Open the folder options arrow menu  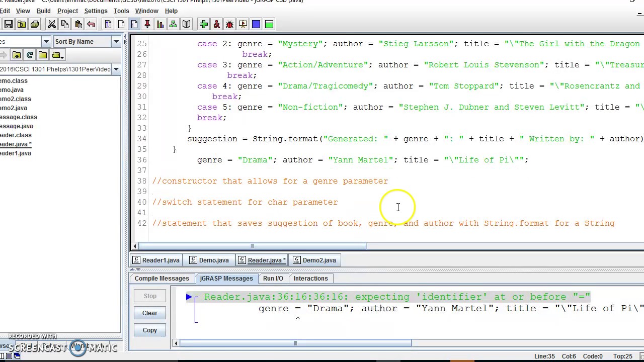tap(57, 55)
